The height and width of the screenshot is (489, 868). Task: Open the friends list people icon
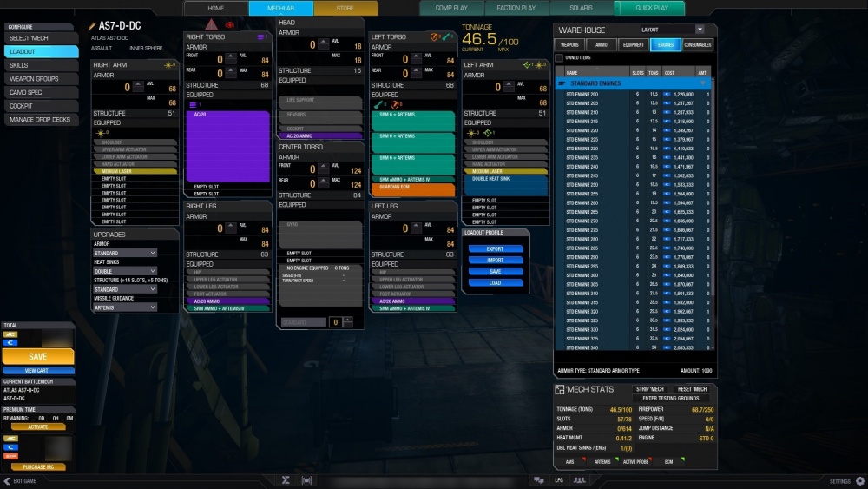click(x=580, y=480)
